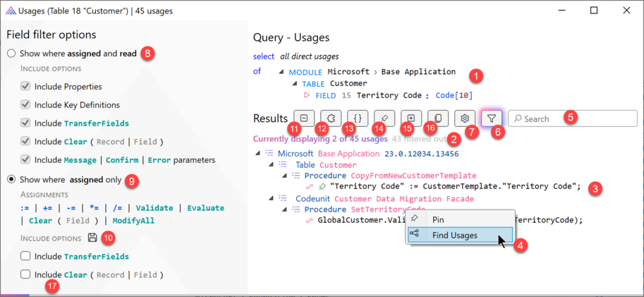Click "43 filtered out" text
Image resolution: width=644 pixels, height=297 pixels.
[419, 139]
